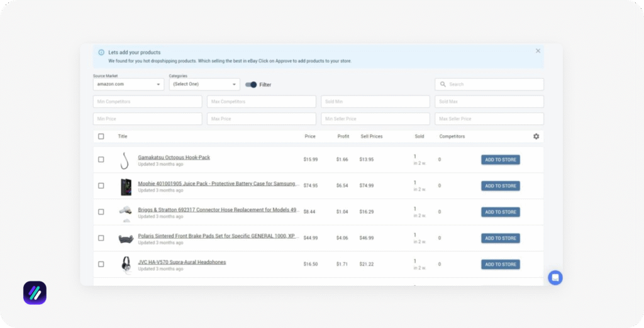Sort by the Profit column header

[343, 136]
